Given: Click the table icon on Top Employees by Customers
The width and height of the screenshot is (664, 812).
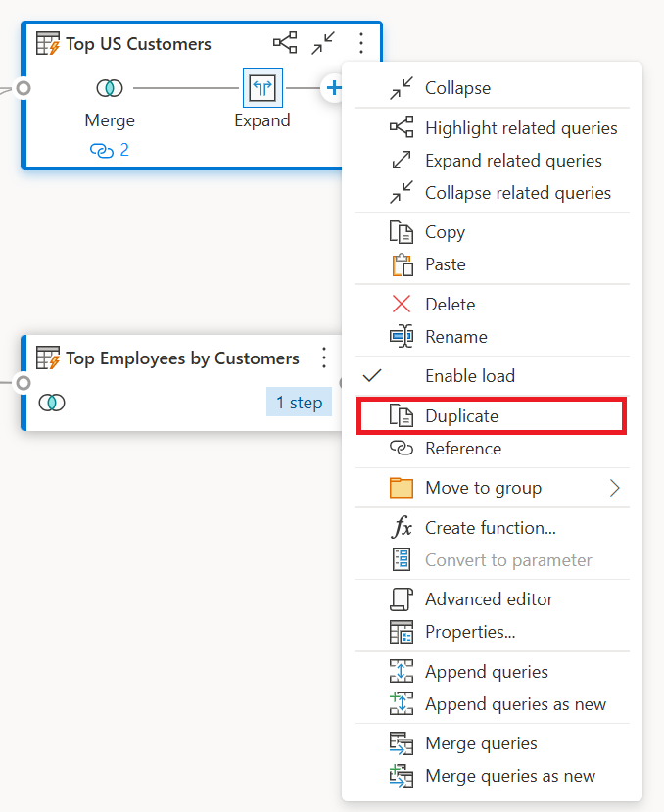Looking at the screenshot, I should [x=47, y=358].
